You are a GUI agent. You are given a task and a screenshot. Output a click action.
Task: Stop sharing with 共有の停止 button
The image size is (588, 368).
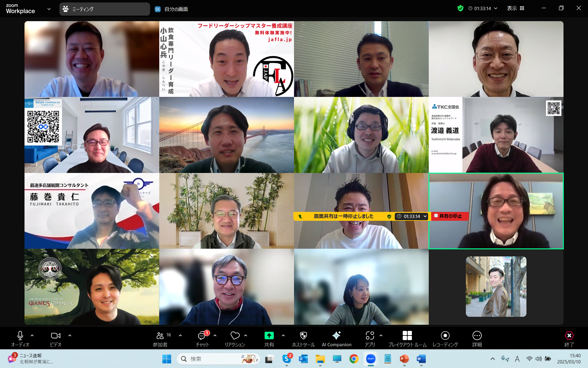[450, 216]
